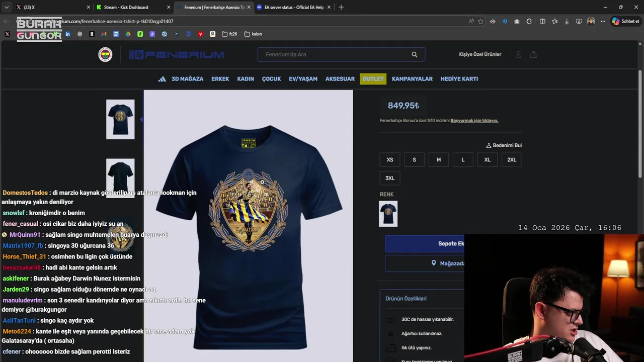Open the 3D MAĞAZA menu
The height and width of the screenshot is (362, 644).
pyautogui.click(x=187, y=79)
